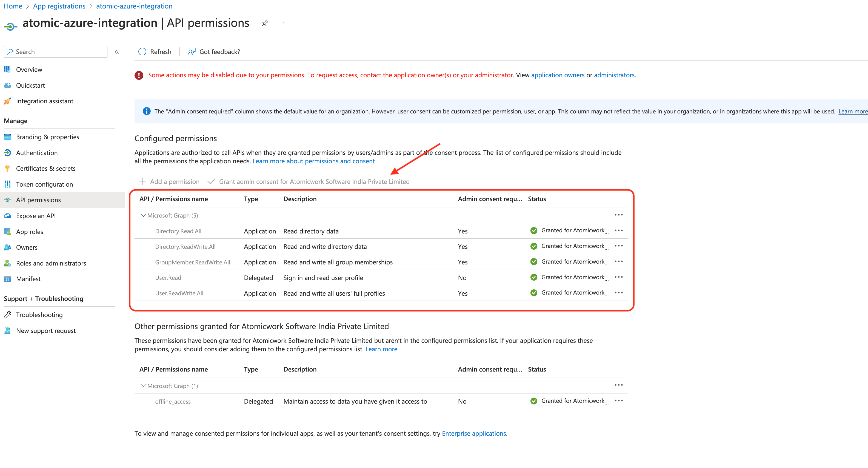Image resolution: width=868 pixels, height=468 pixels.
Task: Follow the App registrations breadcrumb link
Action: tap(59, 6)
